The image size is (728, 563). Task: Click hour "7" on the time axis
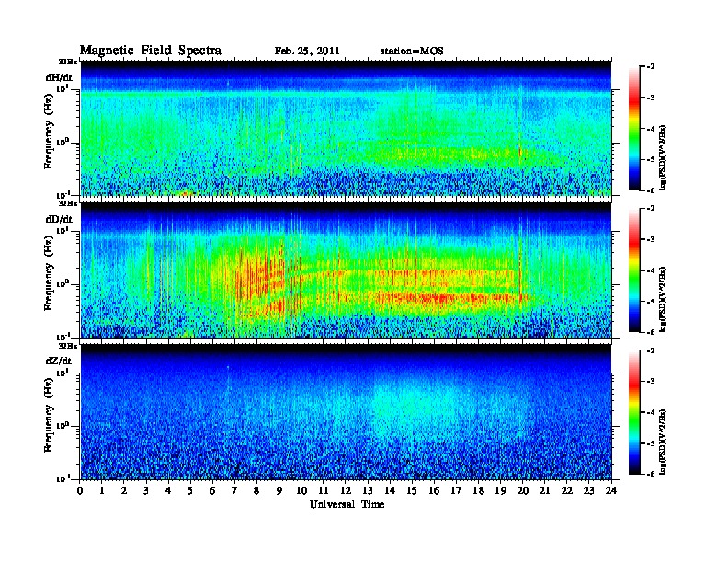234,490
